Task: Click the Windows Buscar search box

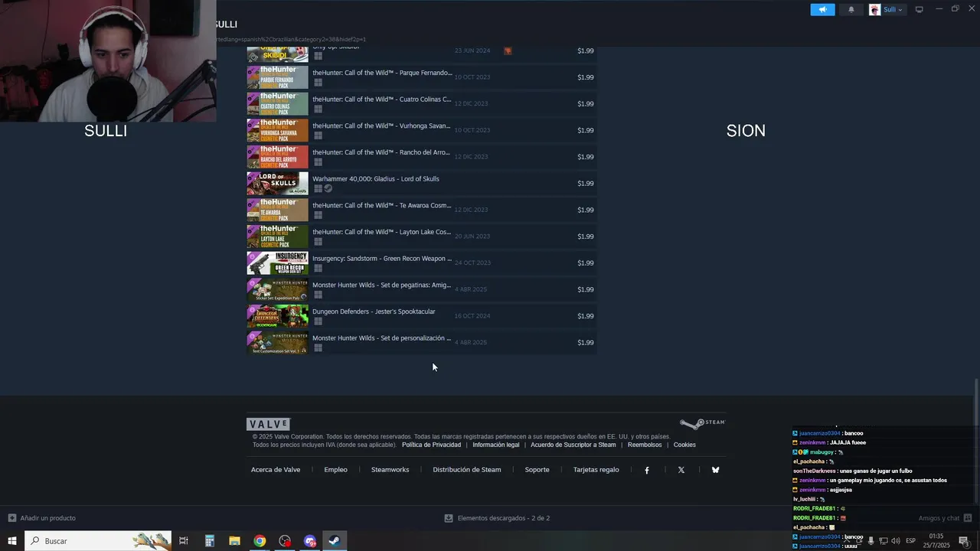Action: pos(98,541)
